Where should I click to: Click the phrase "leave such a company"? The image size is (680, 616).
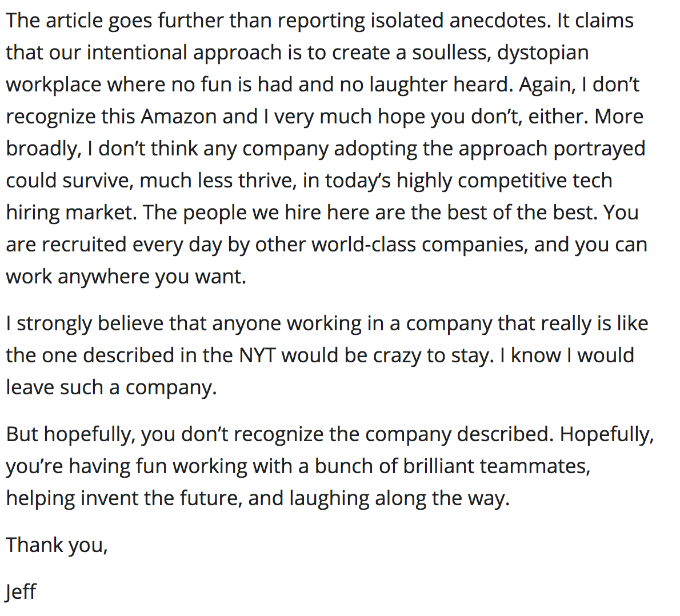pos(111,387)
